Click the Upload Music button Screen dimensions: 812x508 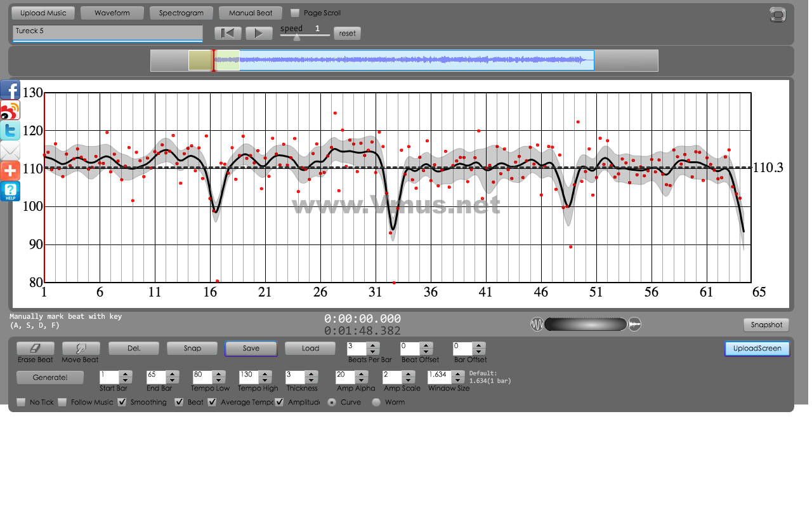point(43,13)
